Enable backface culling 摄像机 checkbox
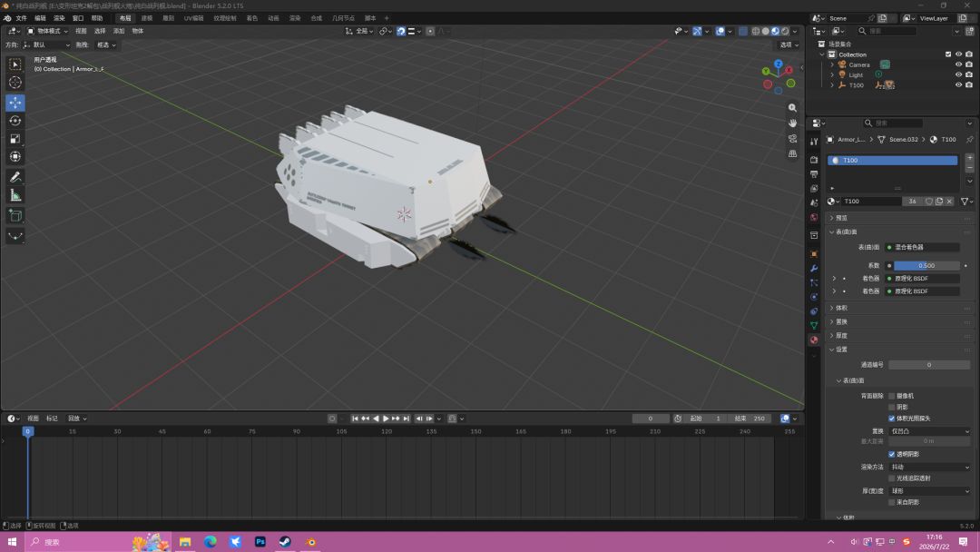980x552 pixels. pos(892,396)
